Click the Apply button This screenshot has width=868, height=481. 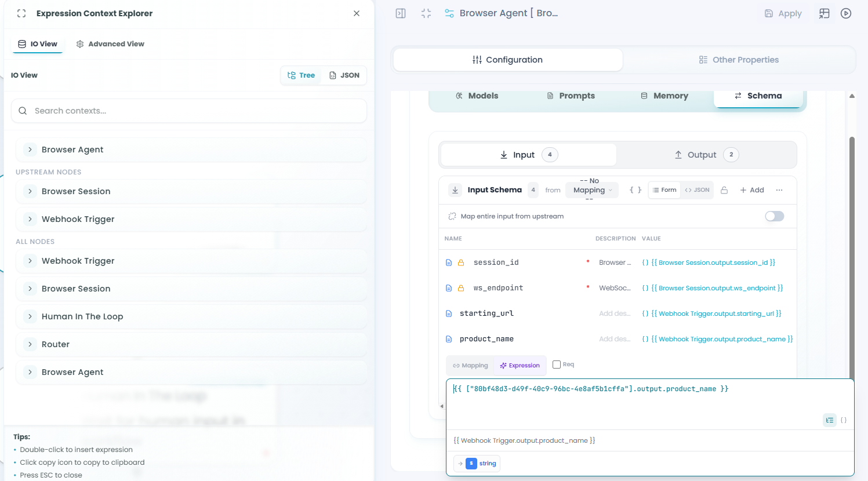[x=783, y=13]
